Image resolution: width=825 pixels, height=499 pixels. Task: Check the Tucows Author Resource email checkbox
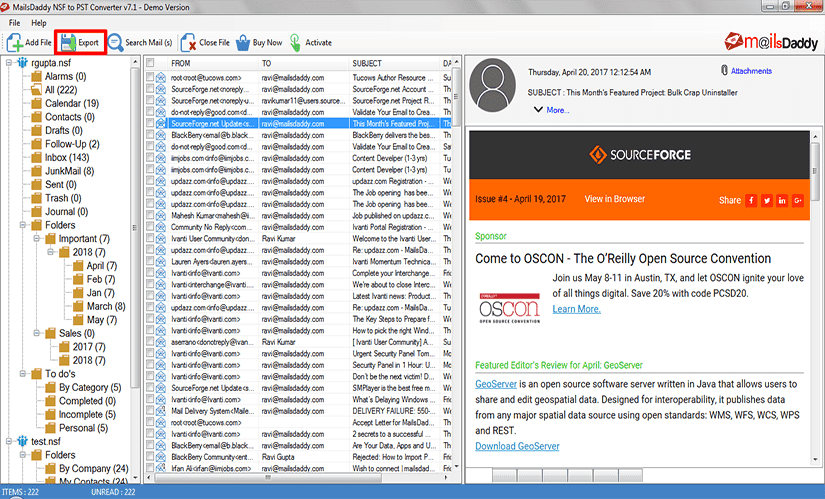[150, 77]
